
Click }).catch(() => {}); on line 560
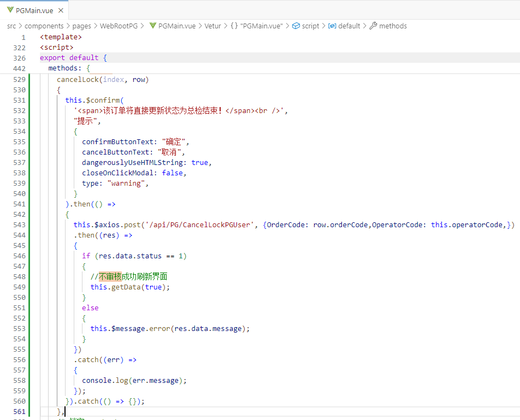pyautogui.click(x=105, y=401)
